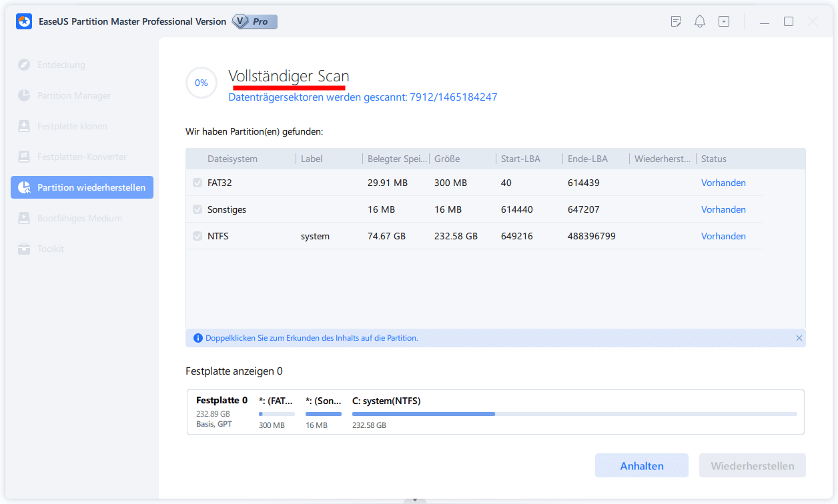Click the Datenträgersektoren werden gescannt status line

click(363, 97)
